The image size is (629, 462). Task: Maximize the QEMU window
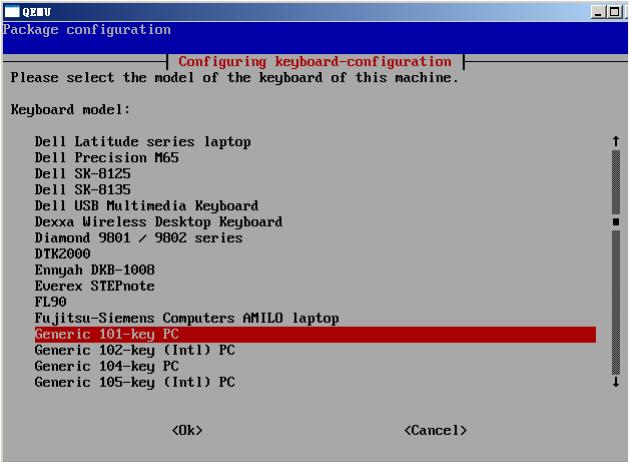tap(614, 12)
